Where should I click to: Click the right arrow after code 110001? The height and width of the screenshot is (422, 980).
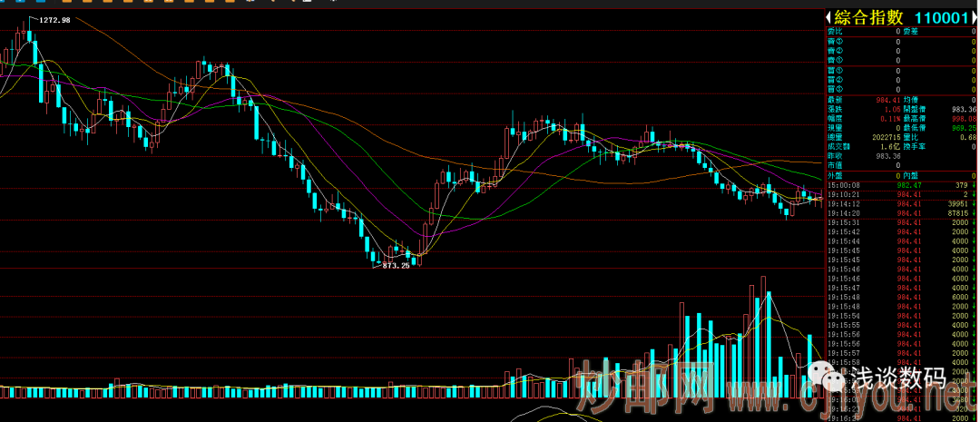(975, 17)
